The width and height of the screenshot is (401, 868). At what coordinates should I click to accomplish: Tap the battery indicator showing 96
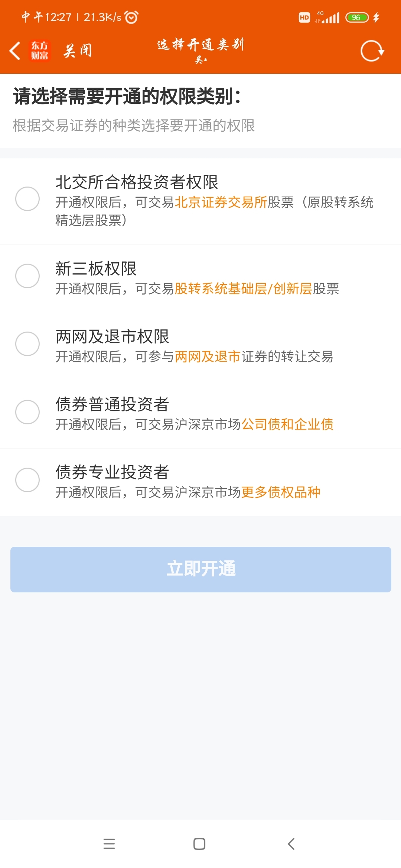point(356,17)
